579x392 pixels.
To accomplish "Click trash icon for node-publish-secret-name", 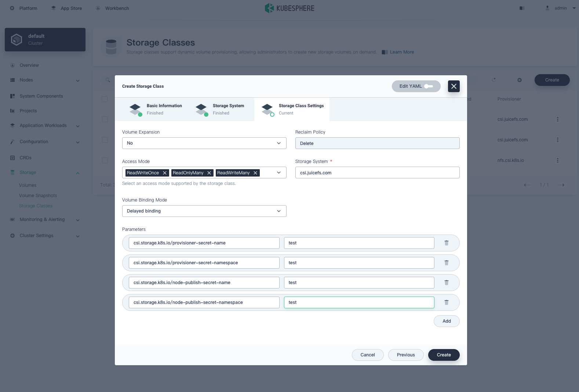I will [x=446, y=283].
